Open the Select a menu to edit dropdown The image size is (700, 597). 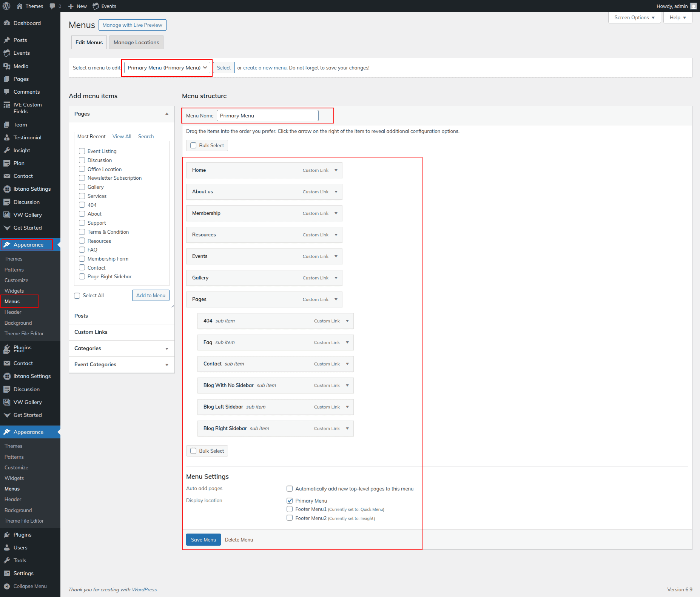(167, 68)
